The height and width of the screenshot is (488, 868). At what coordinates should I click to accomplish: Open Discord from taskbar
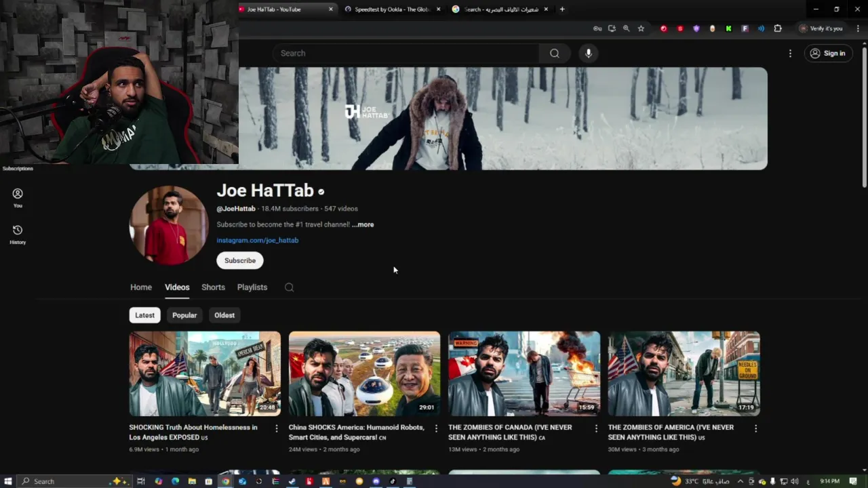pyautogui.click(x=376, y=481)
